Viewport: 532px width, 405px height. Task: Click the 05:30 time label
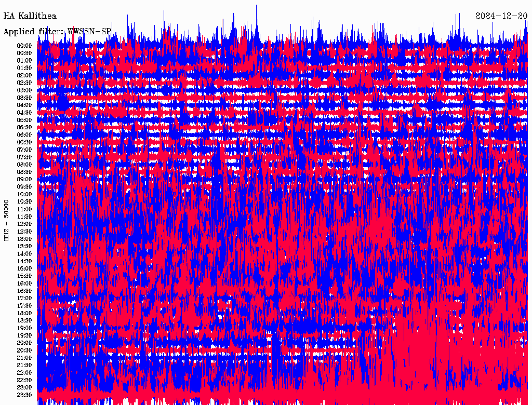24,128
